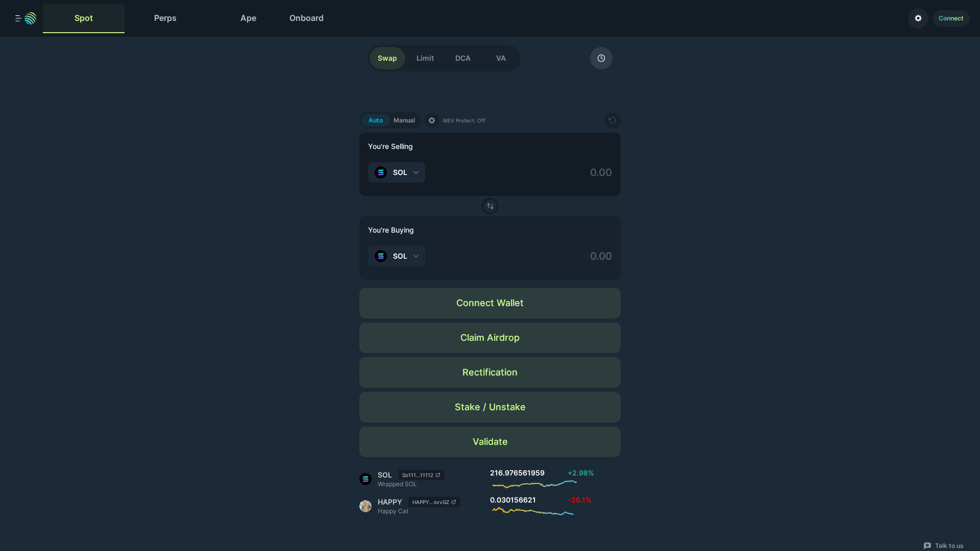Image resolution: width=980 pixels, height=551 pixels.
Task: Click +2.98% change value
Action: click(581, 473)
